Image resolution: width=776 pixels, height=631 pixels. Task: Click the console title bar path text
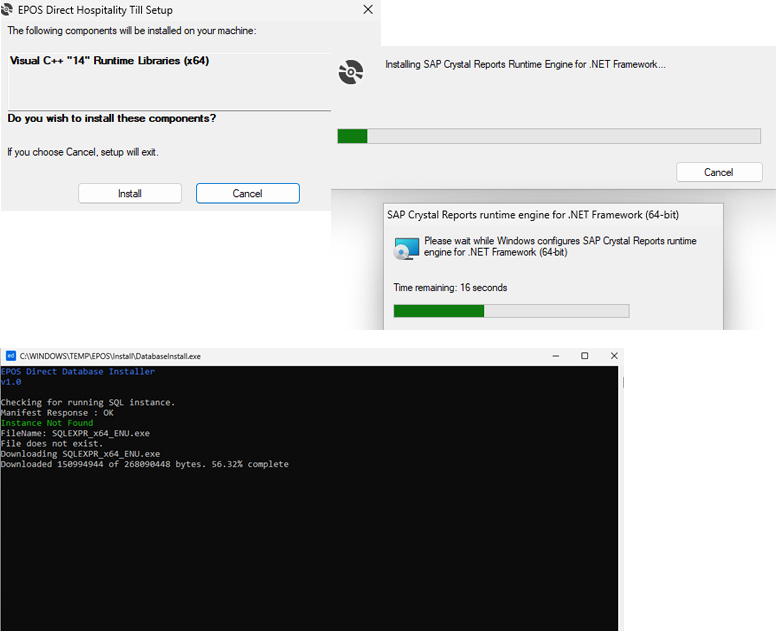(110, 356)
